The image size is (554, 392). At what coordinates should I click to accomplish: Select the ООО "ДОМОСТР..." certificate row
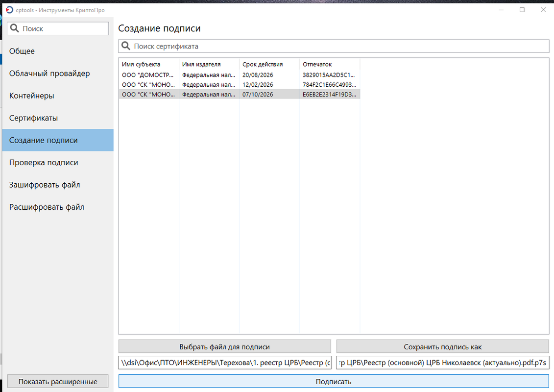(x=239, y=75)
